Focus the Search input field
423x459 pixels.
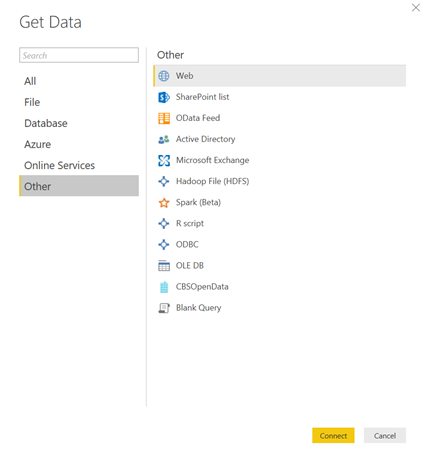pos(79,55)
